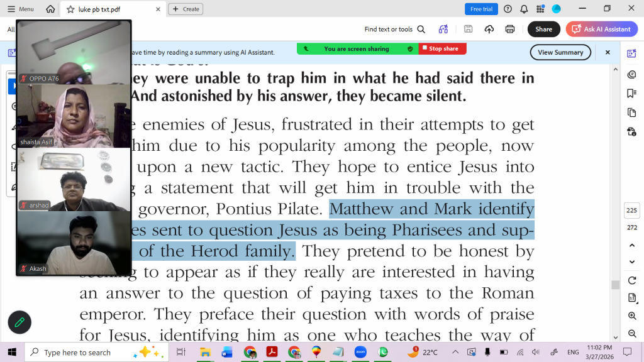Click the page number 225 field

[x=631, y=211]
